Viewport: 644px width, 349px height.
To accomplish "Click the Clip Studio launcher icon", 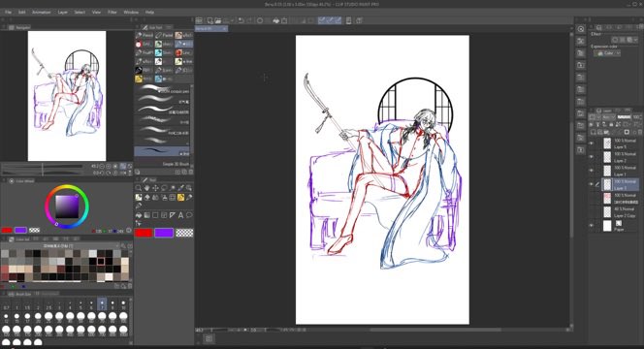I will click(x=199, y=20).
